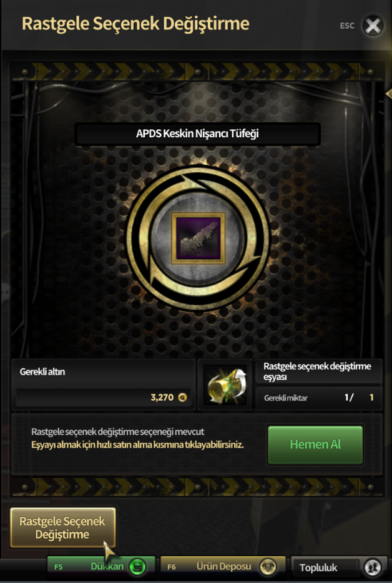The height and width of the screenshot is (583, 392).
Task: Click the ESC label beside the close icon
Action: coord(347,26)
